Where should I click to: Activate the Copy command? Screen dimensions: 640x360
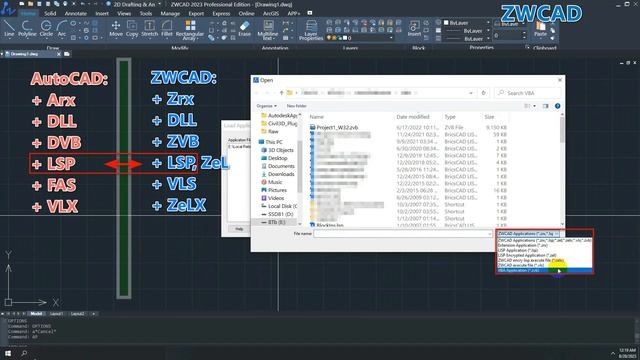(132, 29)
